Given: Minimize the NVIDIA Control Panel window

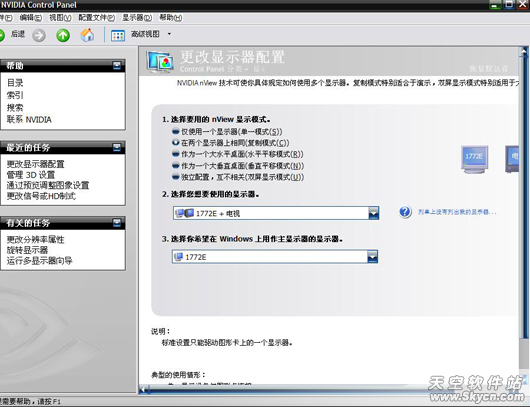Looking at the screenshot, I should click(495, 4).
